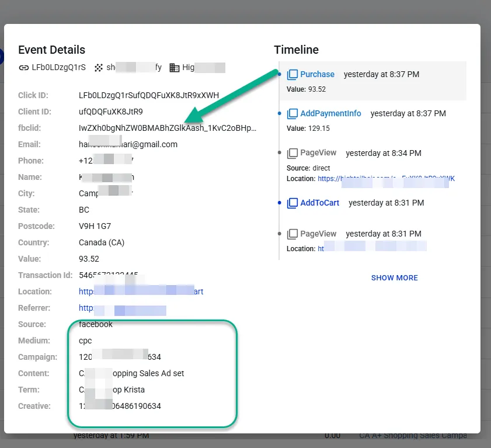491x448 pixels.
Task: Click the Source value facebook
Action: point(96,324)
